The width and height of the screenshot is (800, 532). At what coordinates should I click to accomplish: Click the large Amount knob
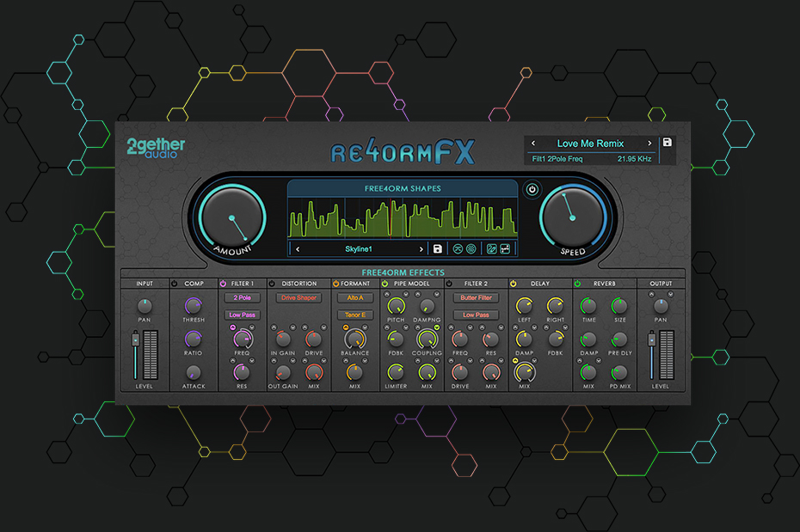231,218
